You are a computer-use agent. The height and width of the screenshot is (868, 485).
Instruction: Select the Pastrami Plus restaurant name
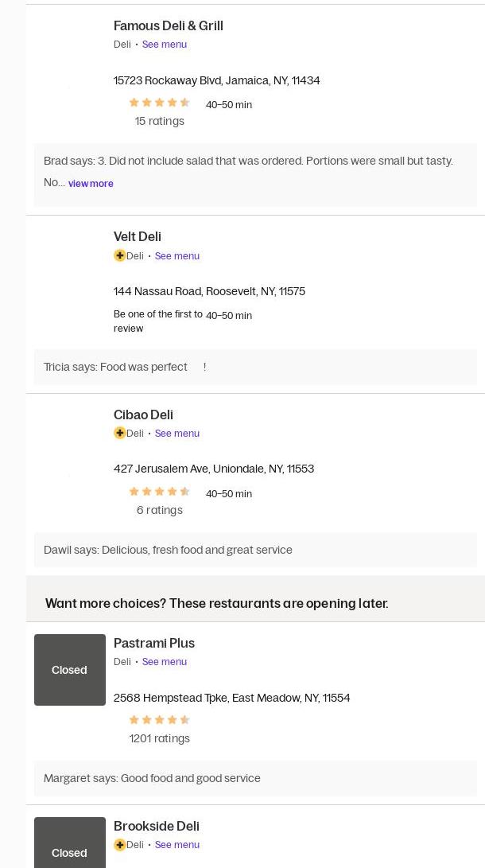point(154,644)
